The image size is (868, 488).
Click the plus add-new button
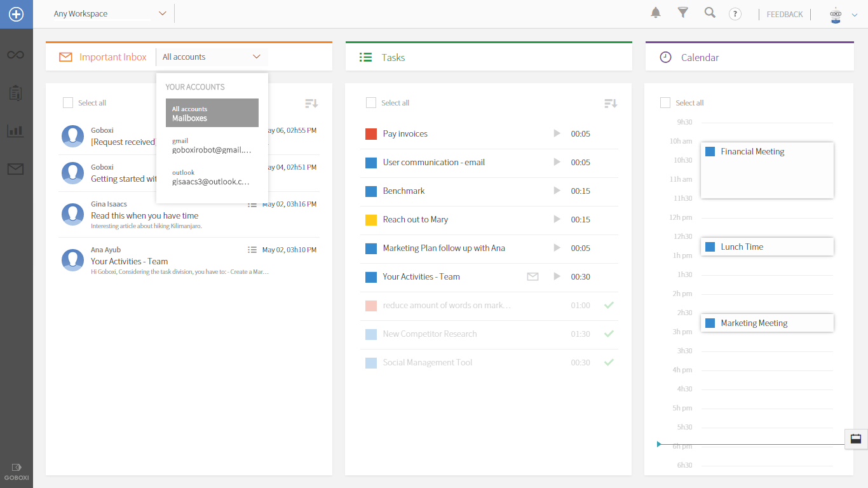(x=16, y=14)
